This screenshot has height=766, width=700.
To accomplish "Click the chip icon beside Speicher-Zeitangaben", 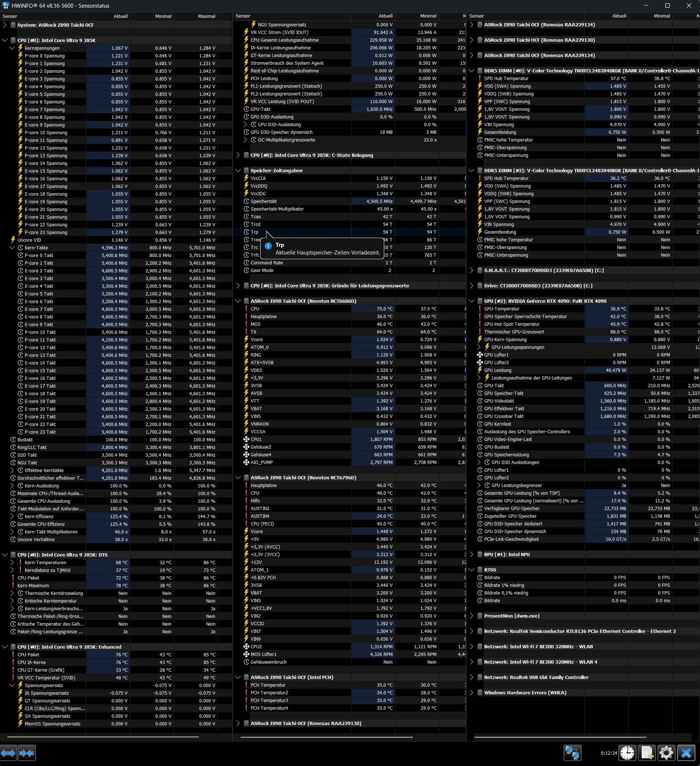I will click(246, 171).
